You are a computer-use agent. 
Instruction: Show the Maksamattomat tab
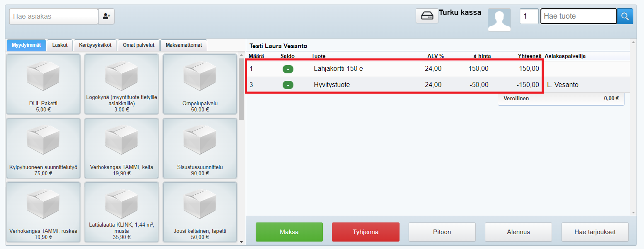(184, 45)
